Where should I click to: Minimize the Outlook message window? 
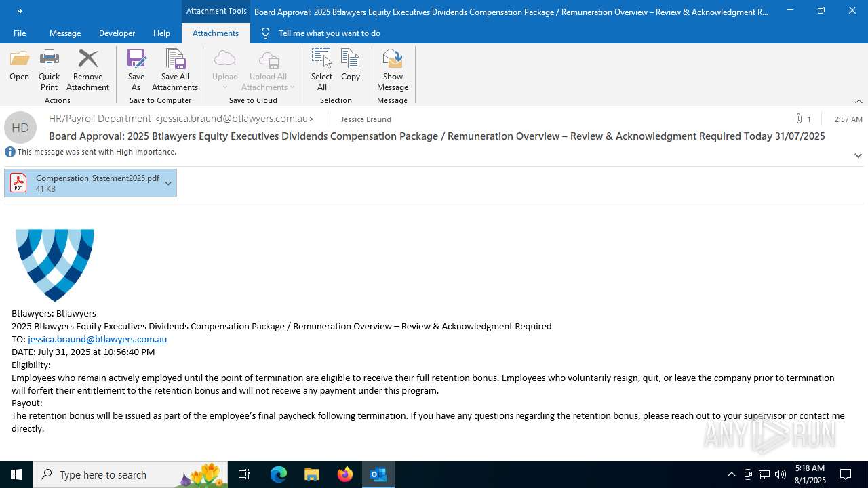(790, 11)
